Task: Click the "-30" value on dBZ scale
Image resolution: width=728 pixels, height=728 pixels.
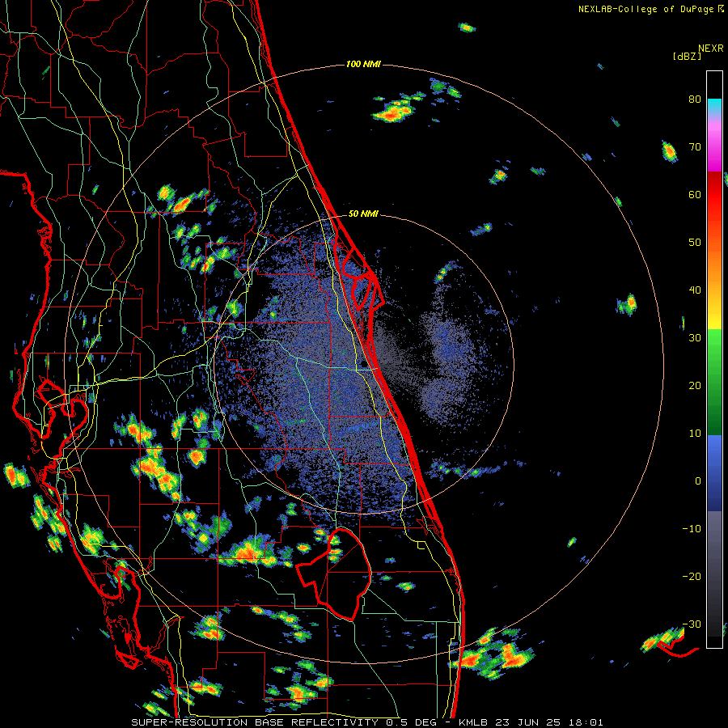Action: (692, 624)
